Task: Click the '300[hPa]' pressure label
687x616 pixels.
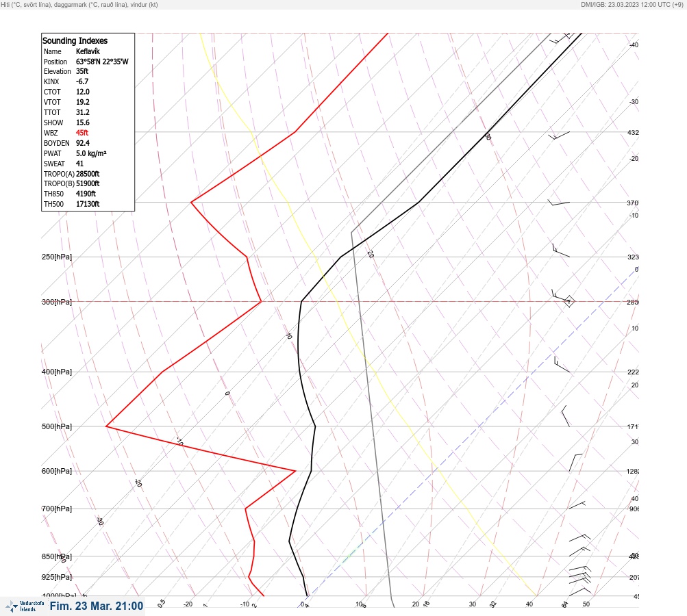Action: point(57,302)
